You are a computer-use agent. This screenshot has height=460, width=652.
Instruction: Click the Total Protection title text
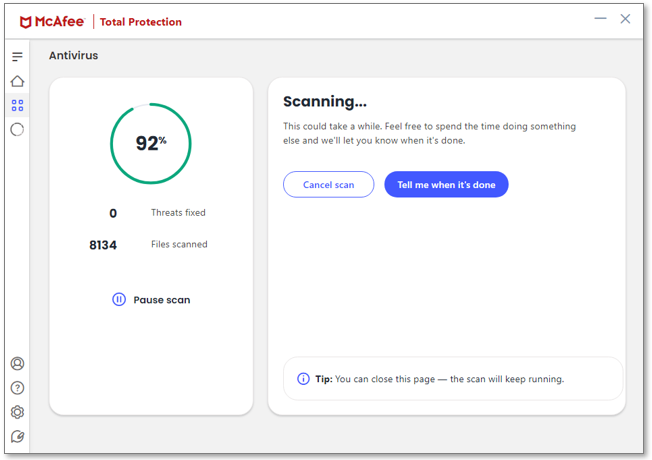pyautogui.click(x=141, y=22)
